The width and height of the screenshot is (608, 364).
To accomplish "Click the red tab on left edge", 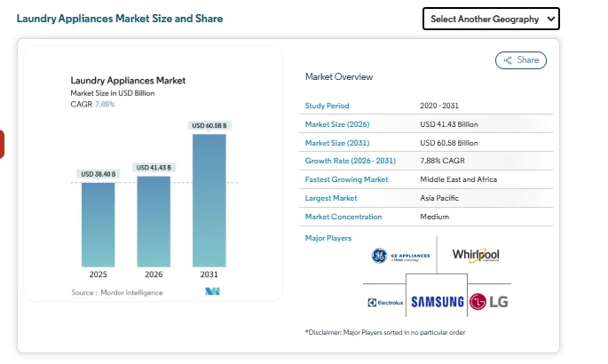I will [2, 144].
